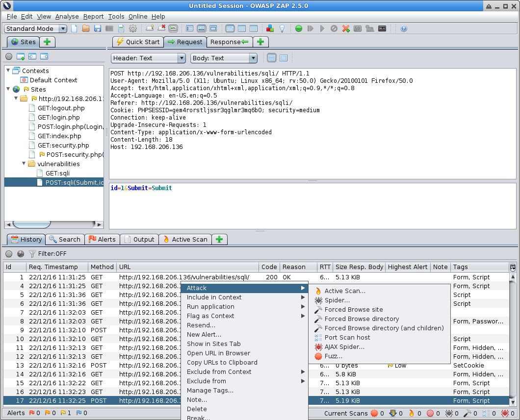Switch to the Response tab

tap(229, 42)
